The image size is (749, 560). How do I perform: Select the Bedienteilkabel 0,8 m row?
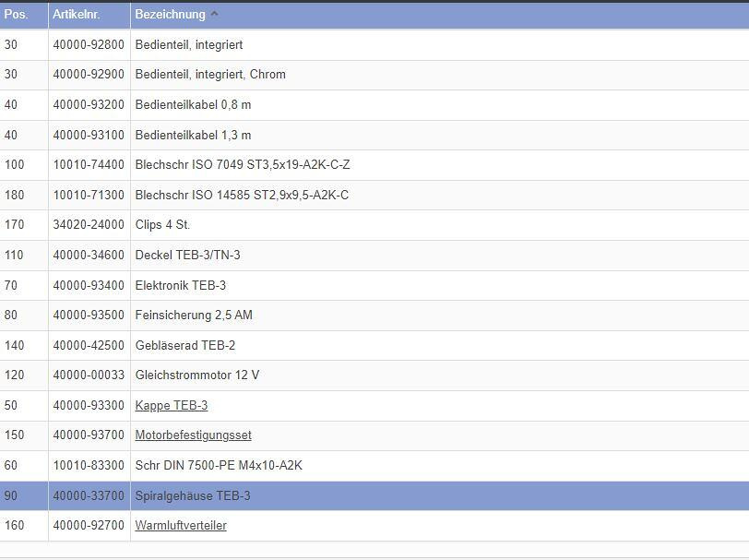coord(193,105)
